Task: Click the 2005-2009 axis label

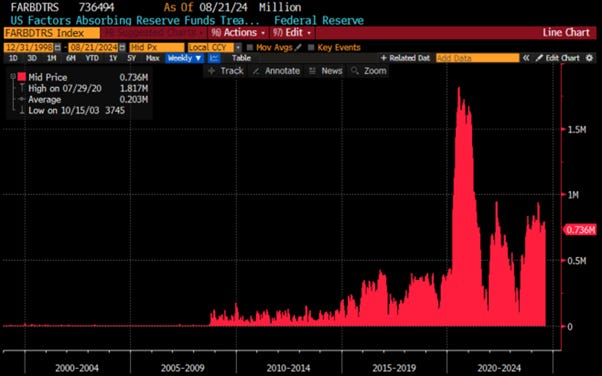Action: (x=183, y=368)
